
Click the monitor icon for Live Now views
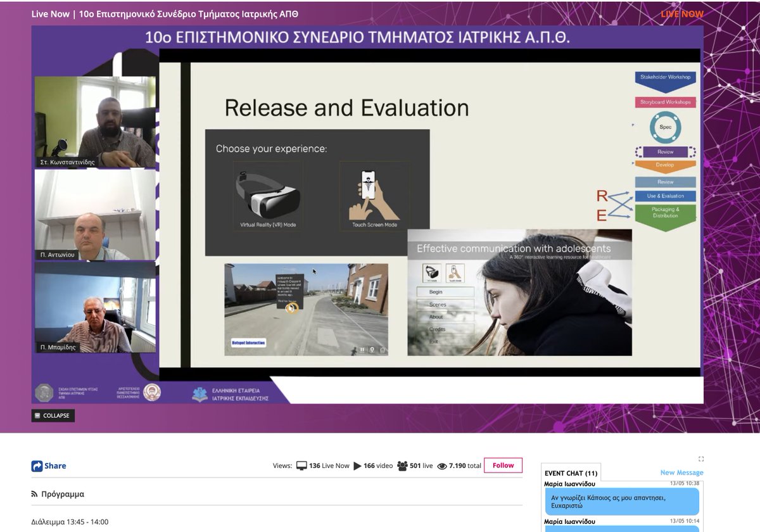point(301,466)
